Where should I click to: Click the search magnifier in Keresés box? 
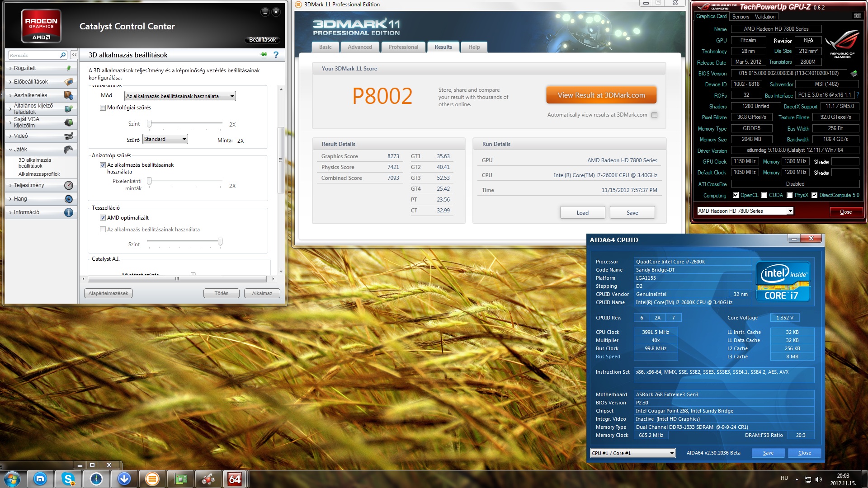coord(63,55)
